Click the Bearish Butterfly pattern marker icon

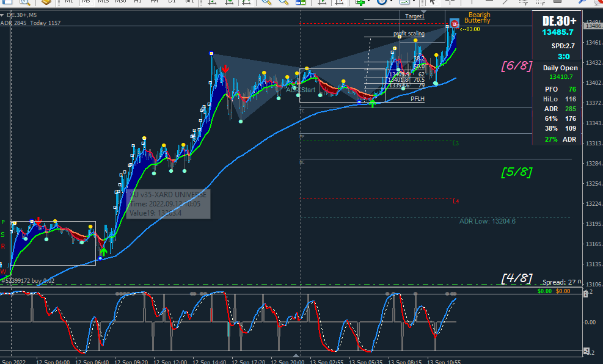[455, 23]
